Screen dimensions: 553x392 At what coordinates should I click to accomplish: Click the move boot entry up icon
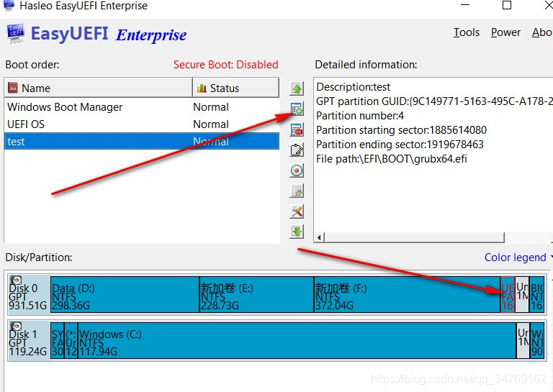(297, 88)
